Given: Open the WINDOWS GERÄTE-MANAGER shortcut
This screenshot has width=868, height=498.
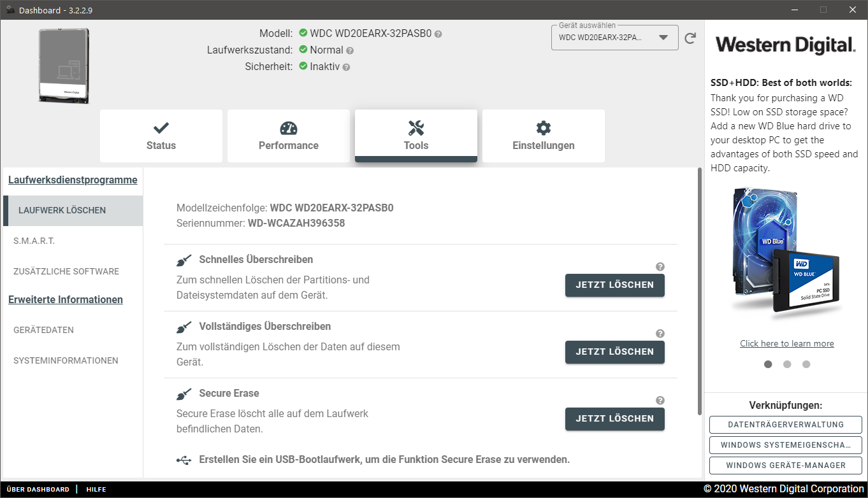Looking at the screenshot, I should 786,466.
